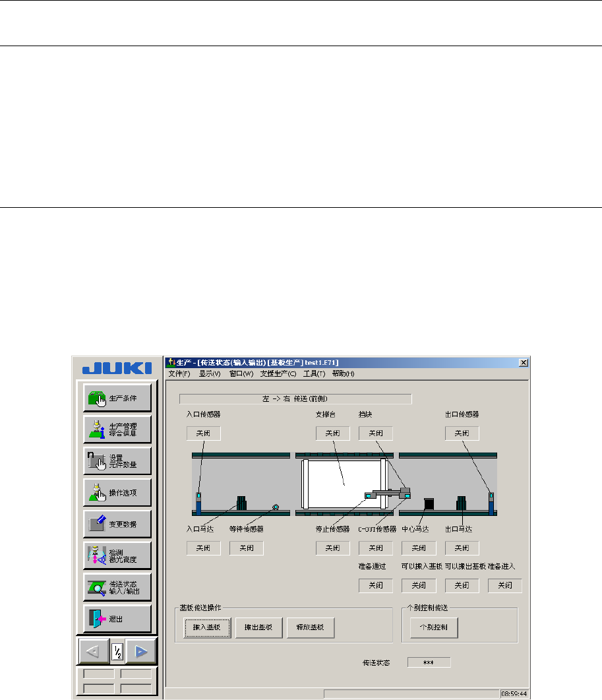Click the 个别控制 button
The width and height of the screenshot is (602, 700).
434,627
